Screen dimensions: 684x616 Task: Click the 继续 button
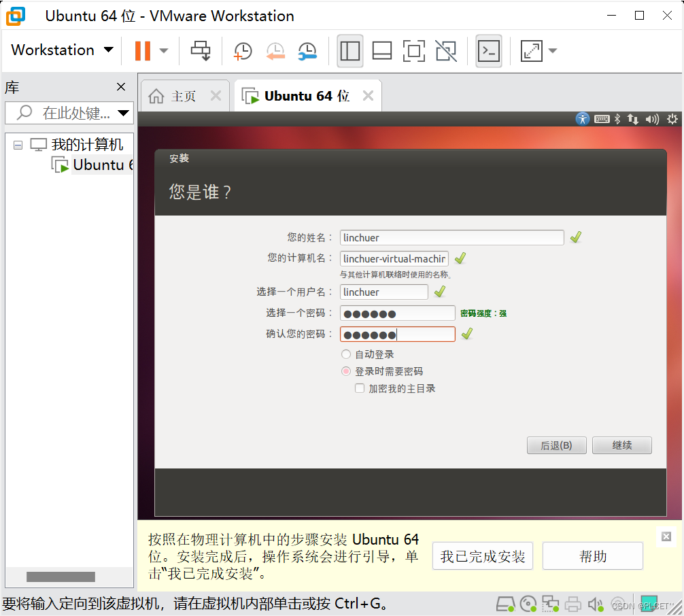621,445
